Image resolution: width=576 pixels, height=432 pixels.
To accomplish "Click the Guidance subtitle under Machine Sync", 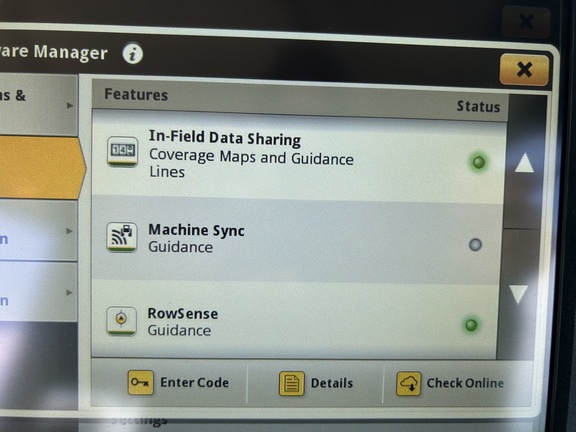I will tap(180, 247).
